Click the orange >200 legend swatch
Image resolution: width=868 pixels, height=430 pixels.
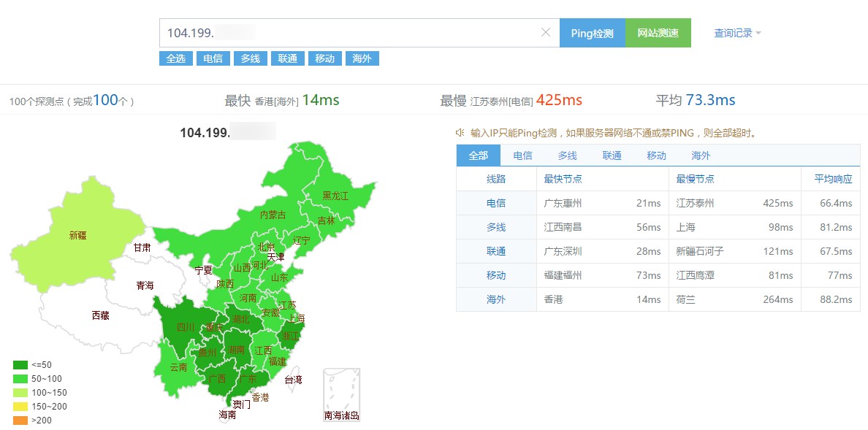tap(20, 421)
